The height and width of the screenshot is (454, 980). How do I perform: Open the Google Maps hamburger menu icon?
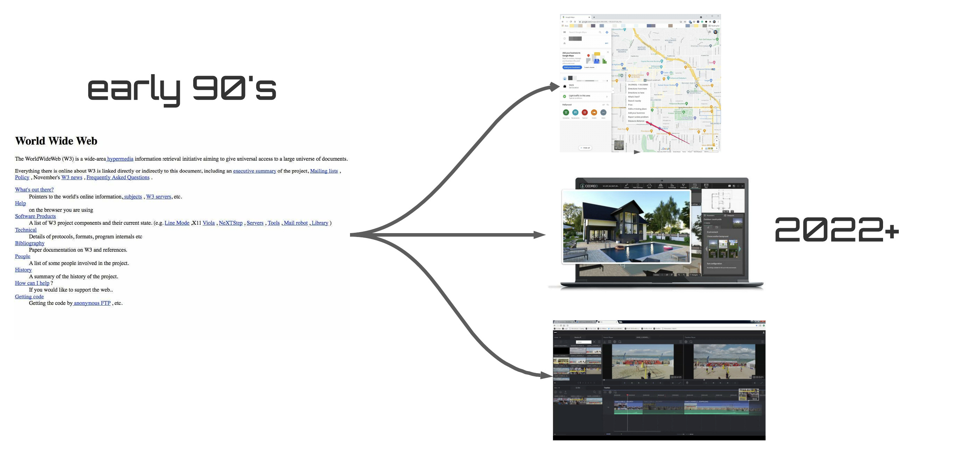coord(565,32)
